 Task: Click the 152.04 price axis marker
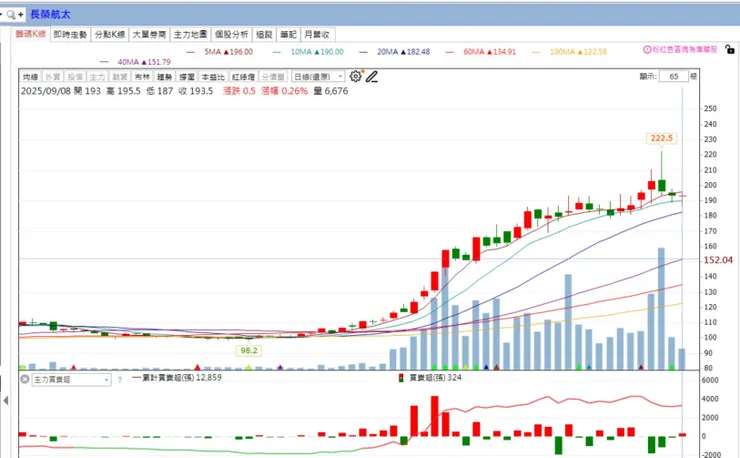point(718,260)
